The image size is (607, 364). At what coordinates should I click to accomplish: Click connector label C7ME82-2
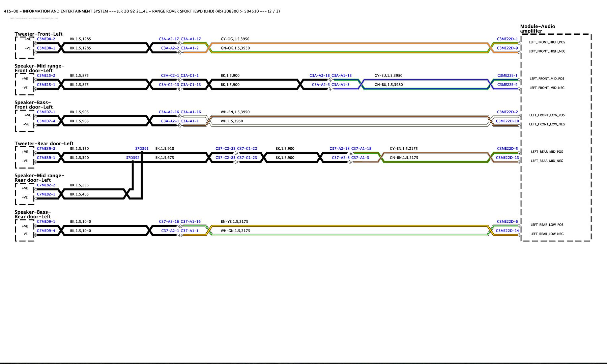(46, 185)
